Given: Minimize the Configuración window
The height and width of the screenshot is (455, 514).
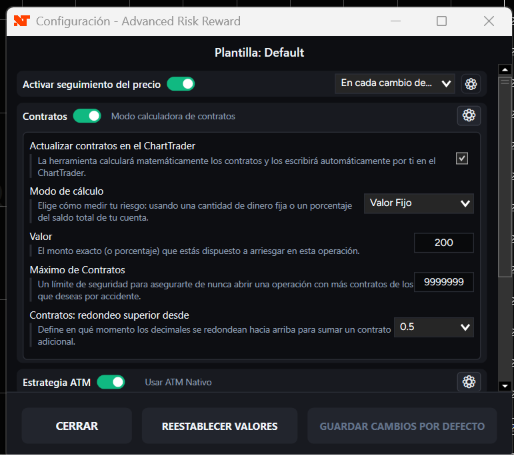Looking at the screenshot, I should (x=396, y=21).
